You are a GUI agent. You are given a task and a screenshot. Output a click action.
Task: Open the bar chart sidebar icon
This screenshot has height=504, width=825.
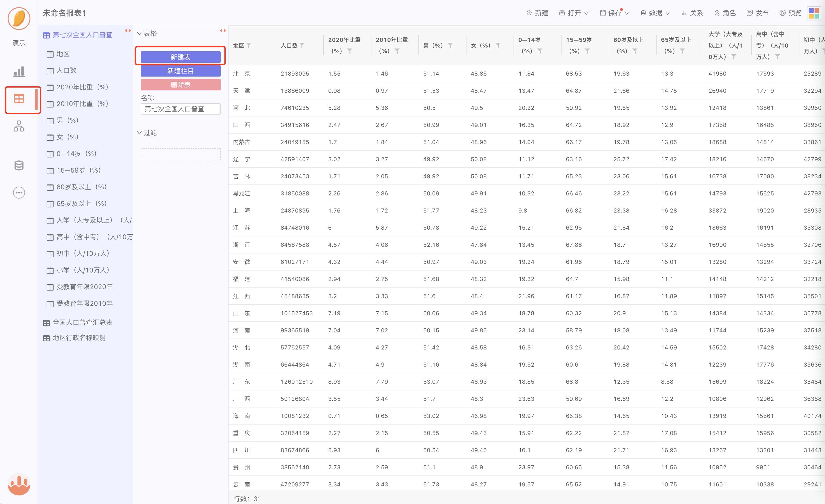pyautogui.click(x=19, y=71)
